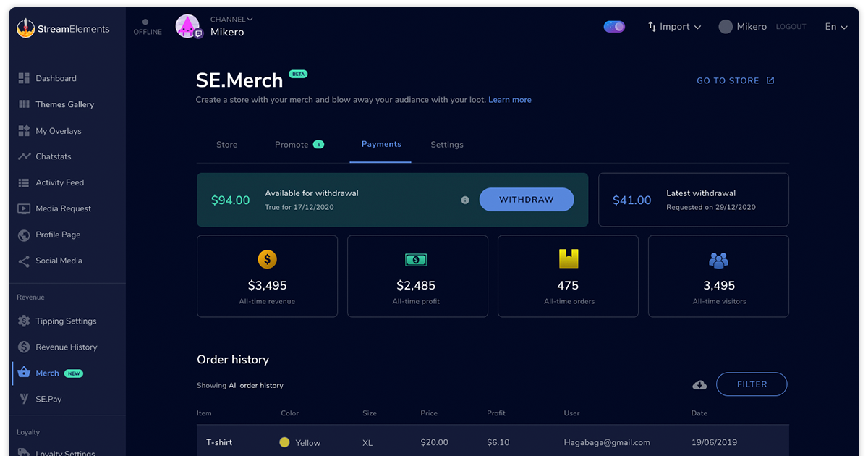Viewport: 868px width, 456px height.
Task: Switch to the Store tab
Action: coord(226,145)
